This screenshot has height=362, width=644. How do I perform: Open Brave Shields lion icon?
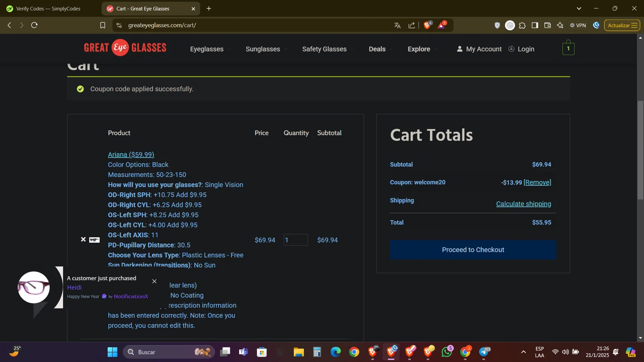pos(427,25)
